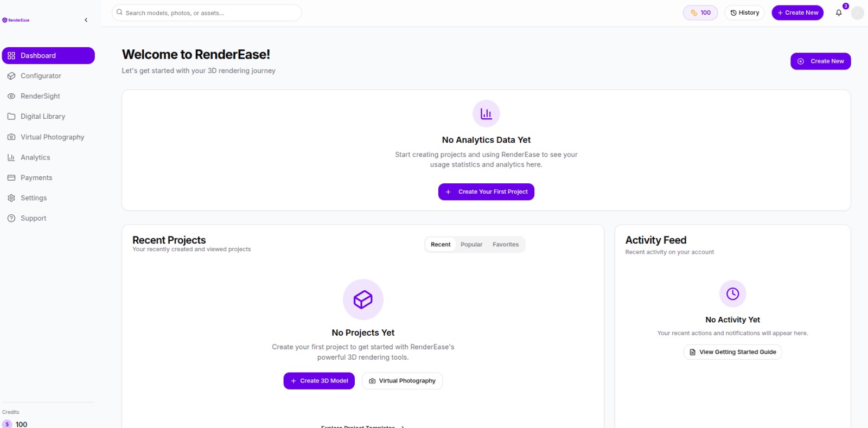This screenshot has height=428, width=868.
Task: Switch to the Popular projects tab
Action: click(471, 245)
